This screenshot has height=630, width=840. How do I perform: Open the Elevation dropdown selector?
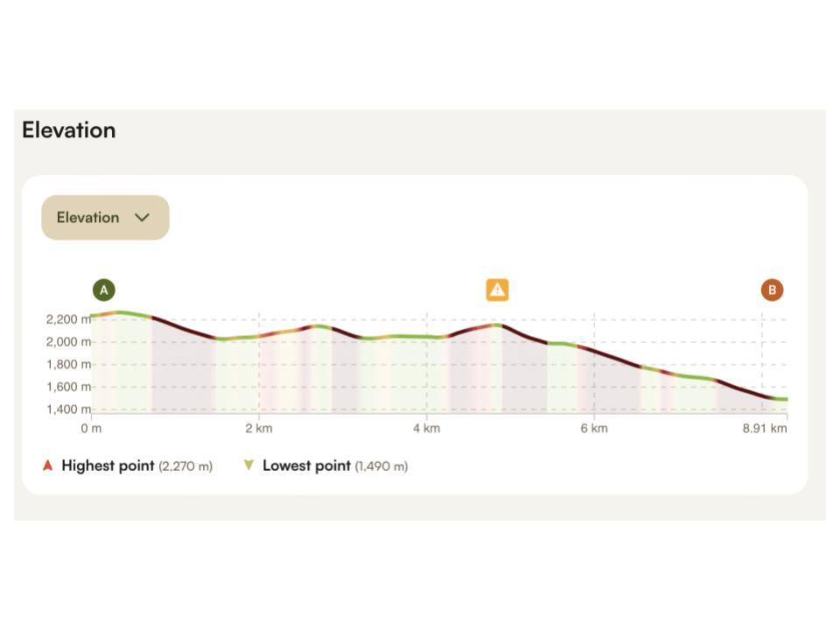click(105, 218)
